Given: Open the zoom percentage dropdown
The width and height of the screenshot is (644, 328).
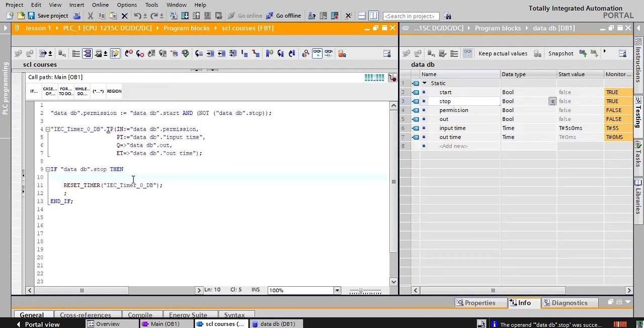Looking at the screenshot, I should click(x=337, y=290).
